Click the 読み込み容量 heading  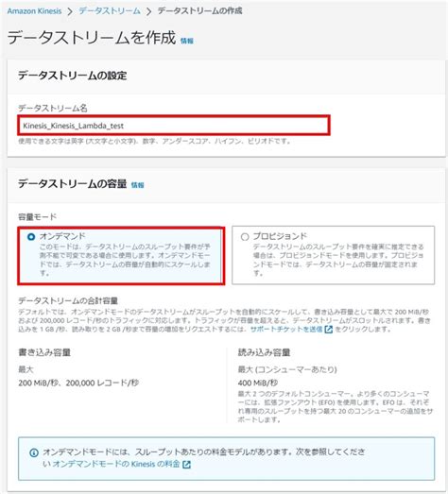tap(264, 352)
